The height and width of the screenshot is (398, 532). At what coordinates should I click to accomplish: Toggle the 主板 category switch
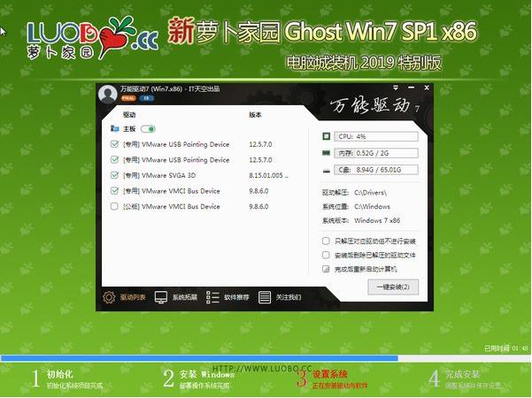point(148,129)
